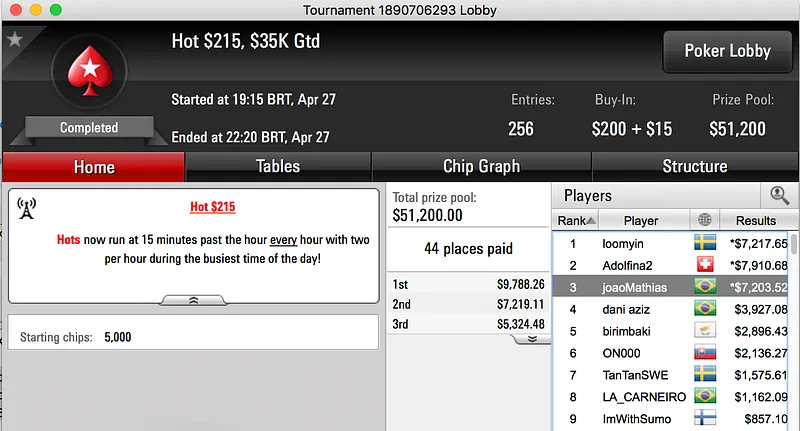Click the favorite star icon
800x431 pixels.
[14, 40]
